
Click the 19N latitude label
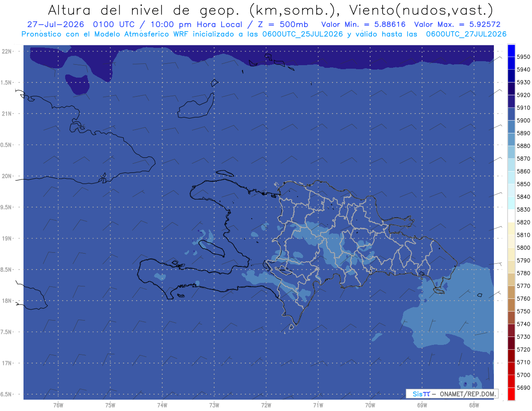8,238
